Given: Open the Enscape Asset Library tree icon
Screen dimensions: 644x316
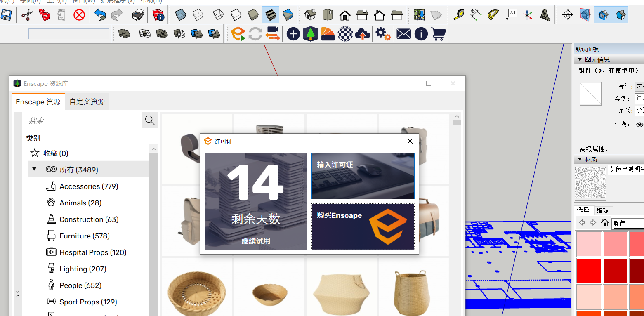Looking at the screenshot, I should coord(310,34).
